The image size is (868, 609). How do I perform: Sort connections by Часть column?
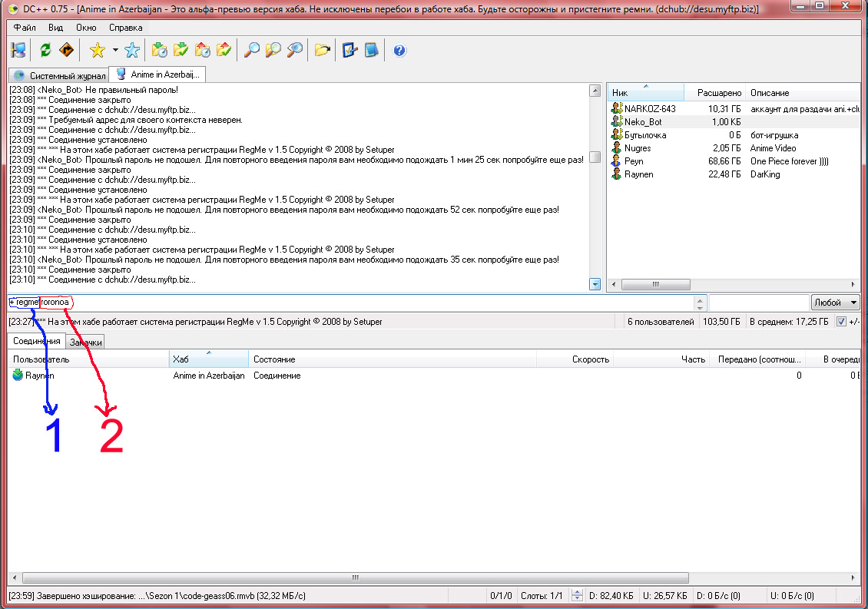coord(661,359)
